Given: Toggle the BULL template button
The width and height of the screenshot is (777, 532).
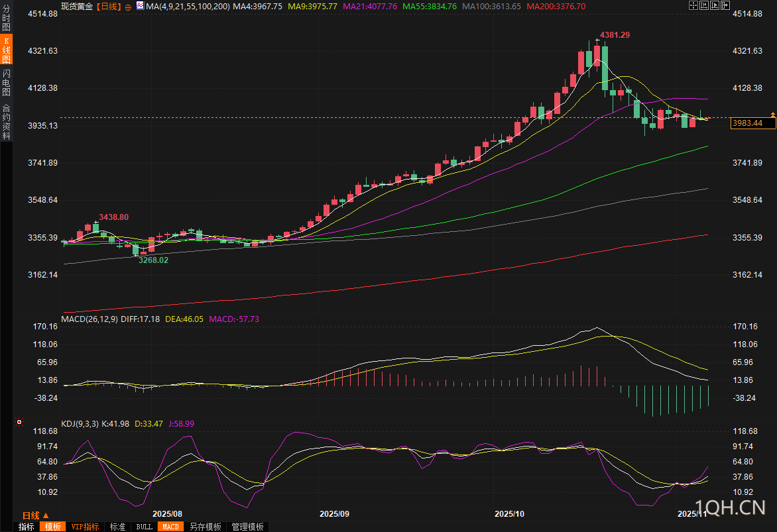Looking at the screenshot, I should [144, 527].
